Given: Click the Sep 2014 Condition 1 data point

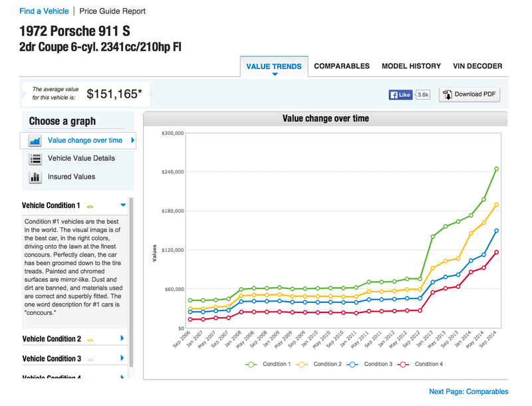Looking at the screenshot, I should point(496,169).
